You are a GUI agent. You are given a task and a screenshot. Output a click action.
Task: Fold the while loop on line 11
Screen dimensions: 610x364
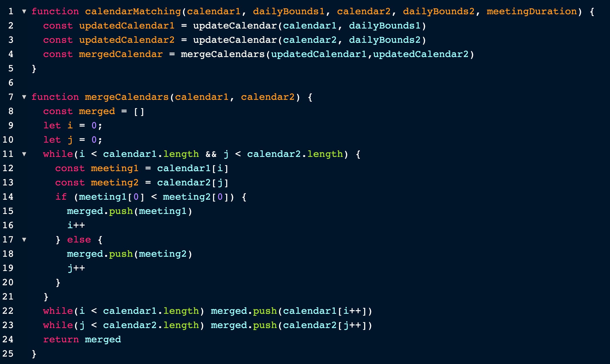[24, 154]
